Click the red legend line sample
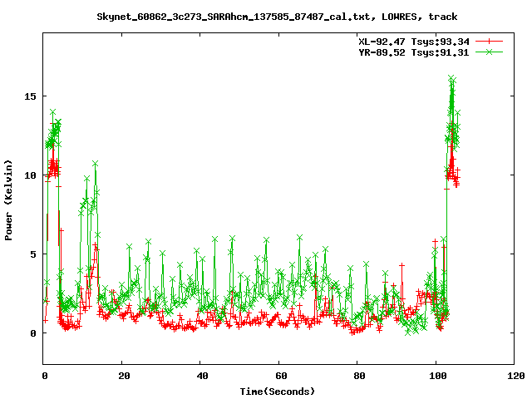This screenshot has height=399, width=532. 489,42
